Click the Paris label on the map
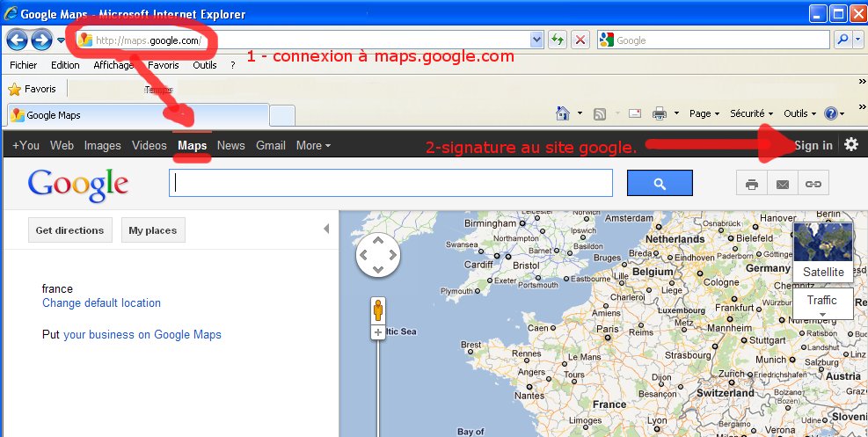Screen dimensions: 868x437 pyautogui.click(x=608, y=328)
